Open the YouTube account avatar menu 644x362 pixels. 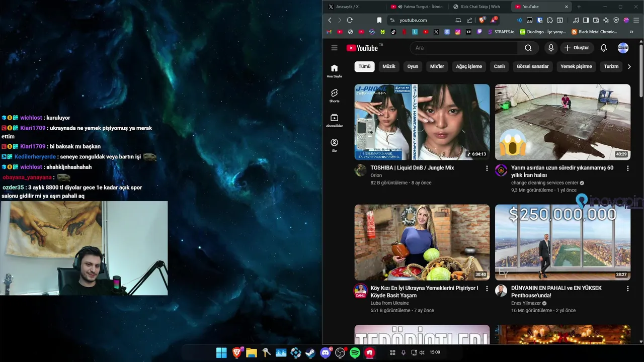[x=623, y=48]
